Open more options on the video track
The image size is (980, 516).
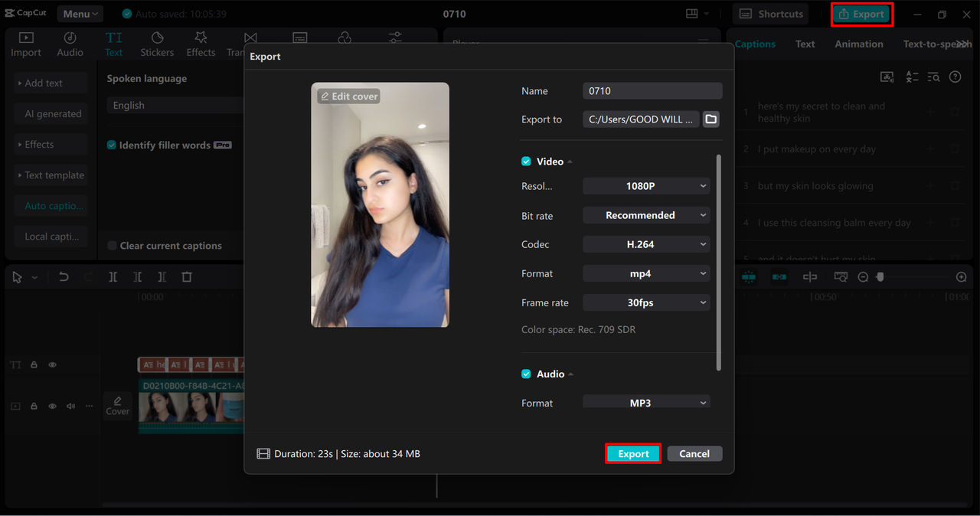pyautogui.click(x=89, y=407)
